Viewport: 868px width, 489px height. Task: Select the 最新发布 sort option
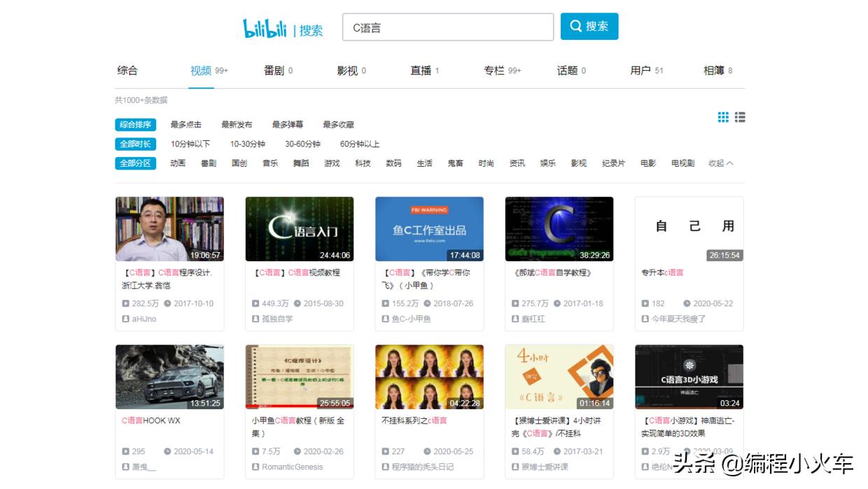click(236, 125)
